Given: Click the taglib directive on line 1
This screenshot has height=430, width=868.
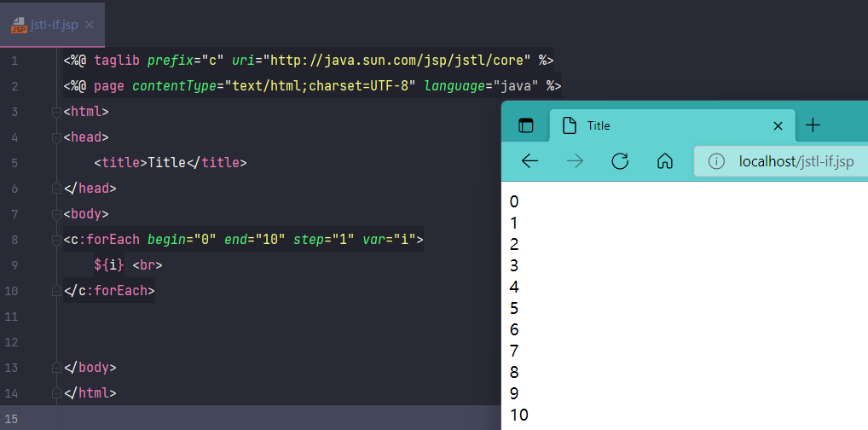Looking at the screenshot, I should pyautogui.click(x=309, y=61).
